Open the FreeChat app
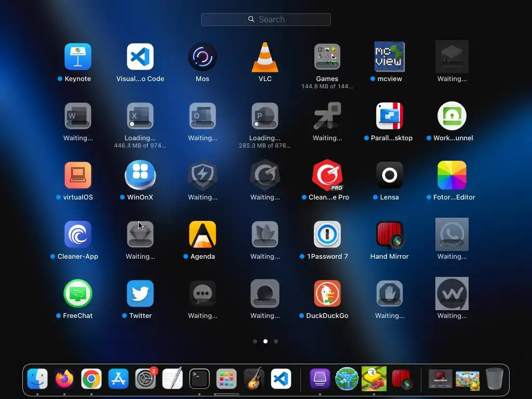The width and height of the screenshot is (532, 399). [x=78, y=294]
